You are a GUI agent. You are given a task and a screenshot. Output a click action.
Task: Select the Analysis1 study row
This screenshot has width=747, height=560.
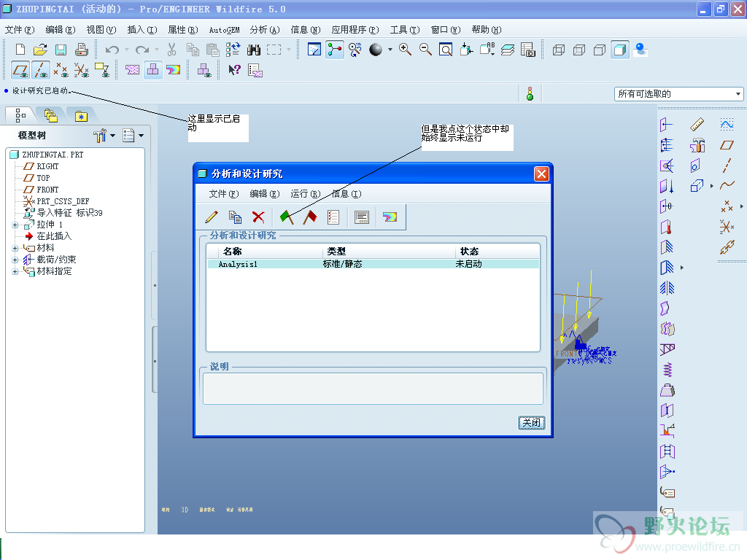click(x=373, y=264)
